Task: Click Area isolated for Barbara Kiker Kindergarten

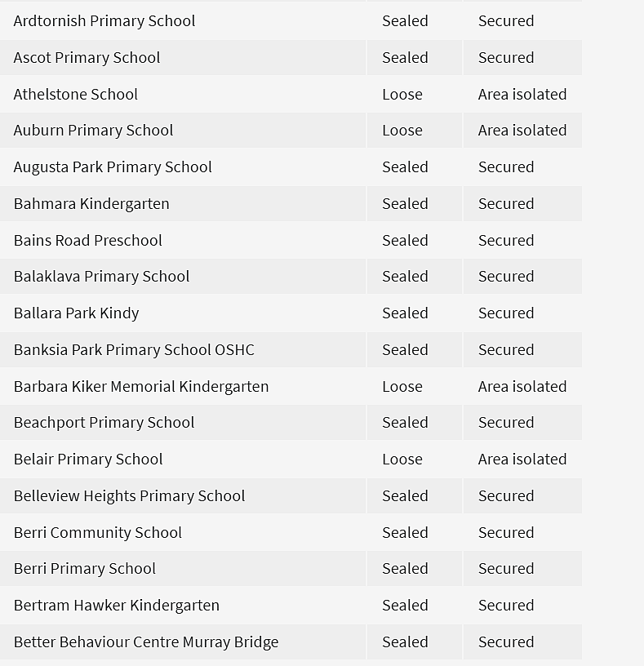Action: pos(522,387)
